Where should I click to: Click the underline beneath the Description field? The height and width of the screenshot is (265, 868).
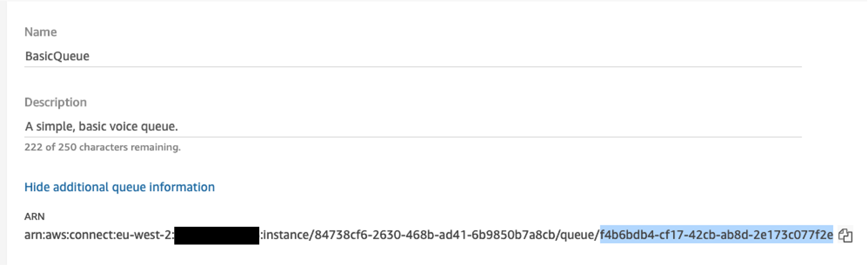coord(413,137)
